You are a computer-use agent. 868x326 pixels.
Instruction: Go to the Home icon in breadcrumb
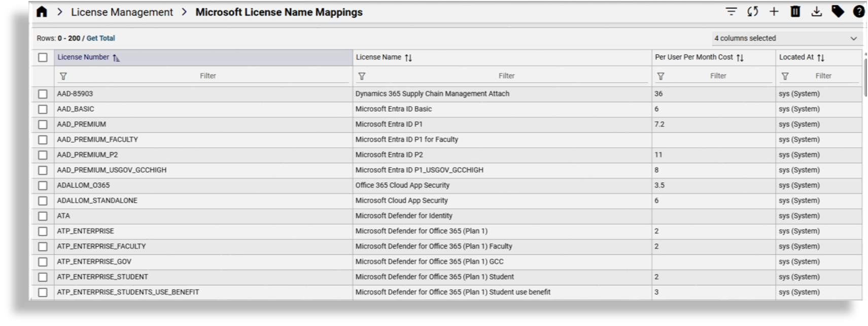coord(42,12)
